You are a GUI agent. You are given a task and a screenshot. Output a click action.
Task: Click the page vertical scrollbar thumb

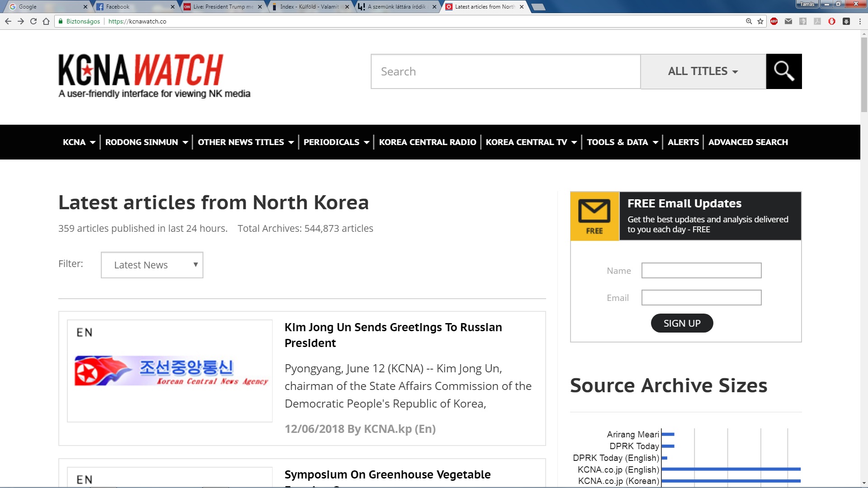[x=864, y=75]
